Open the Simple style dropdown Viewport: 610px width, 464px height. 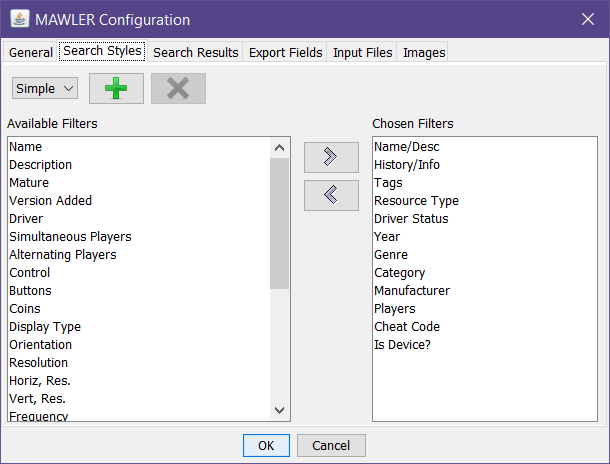(x=45, y=88)
